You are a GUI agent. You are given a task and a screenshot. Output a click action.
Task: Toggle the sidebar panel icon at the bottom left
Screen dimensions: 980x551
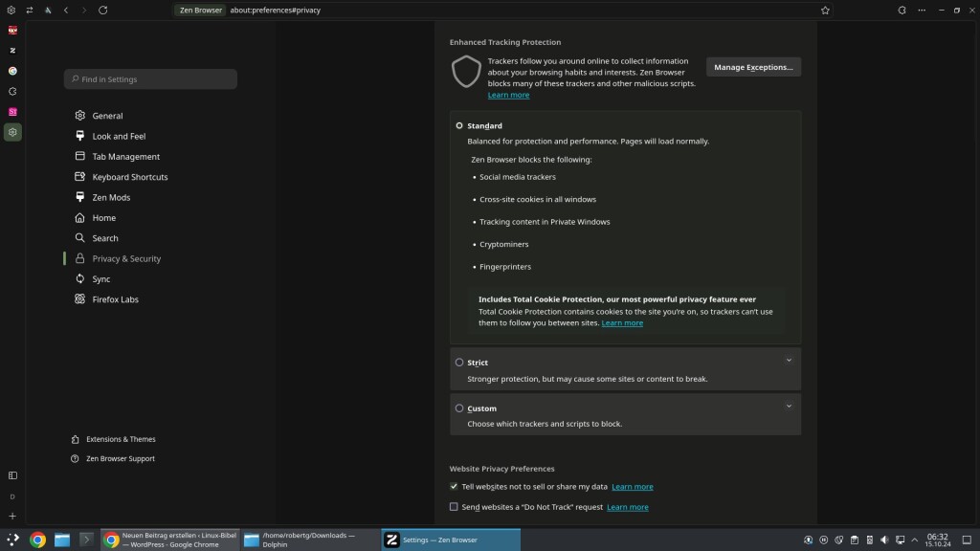12,475
